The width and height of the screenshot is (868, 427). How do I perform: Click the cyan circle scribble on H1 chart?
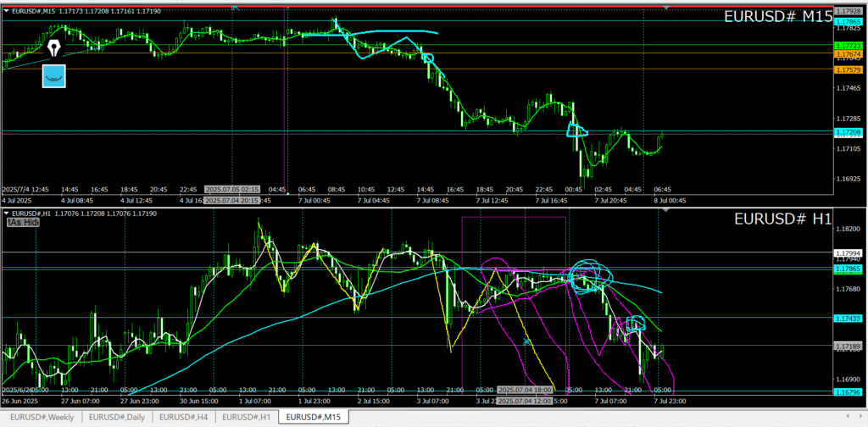[x=587, y=274]
